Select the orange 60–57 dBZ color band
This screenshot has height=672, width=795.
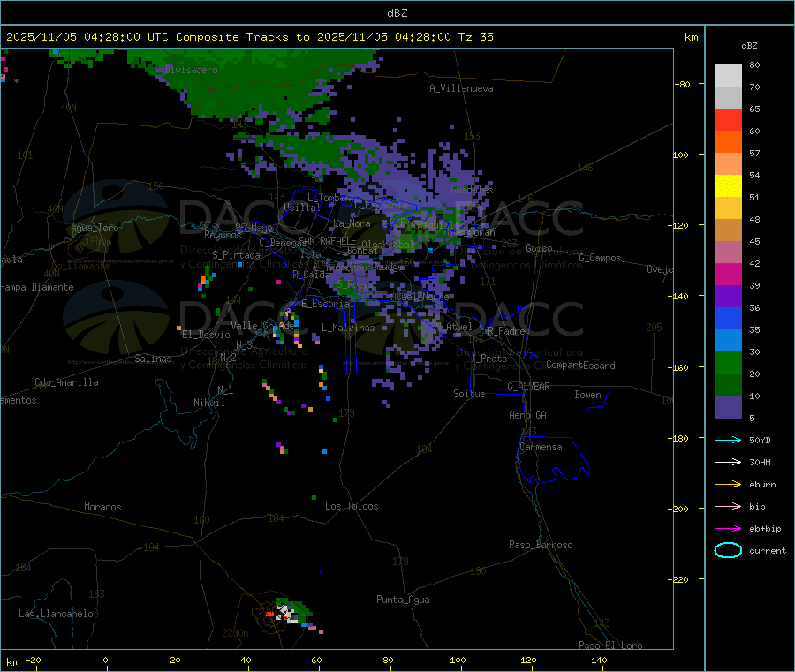(728, 142)
